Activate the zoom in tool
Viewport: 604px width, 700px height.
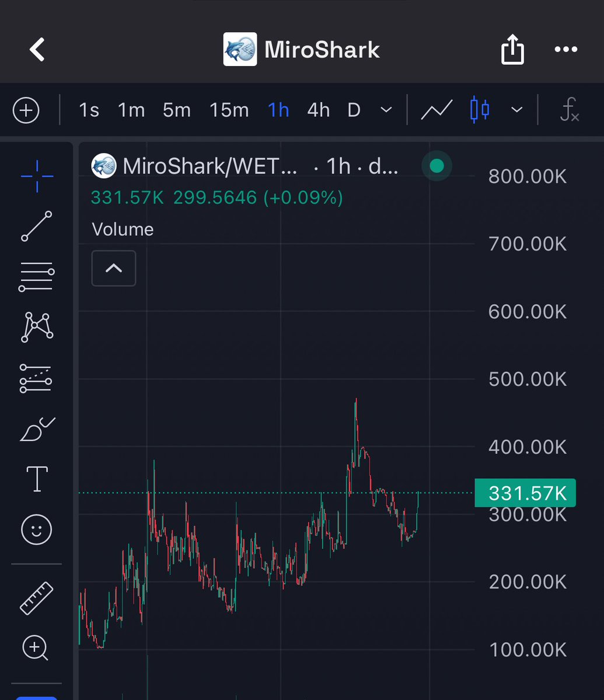pyautogui.click(x=35, y=647)
